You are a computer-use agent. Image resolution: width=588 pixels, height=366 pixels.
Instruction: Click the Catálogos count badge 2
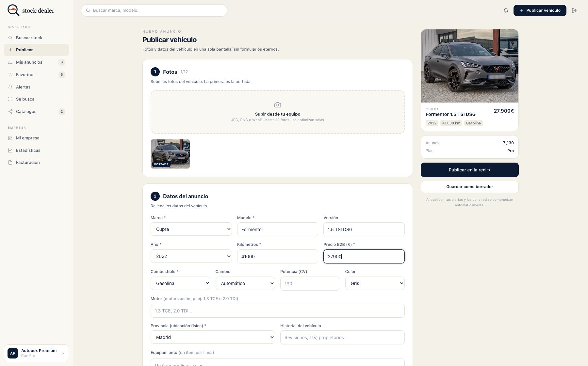(x=62, y=112)
